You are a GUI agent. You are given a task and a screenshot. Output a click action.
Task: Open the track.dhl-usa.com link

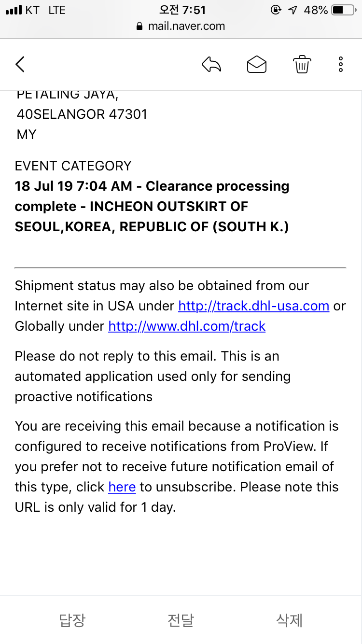(x=254, y=306)
